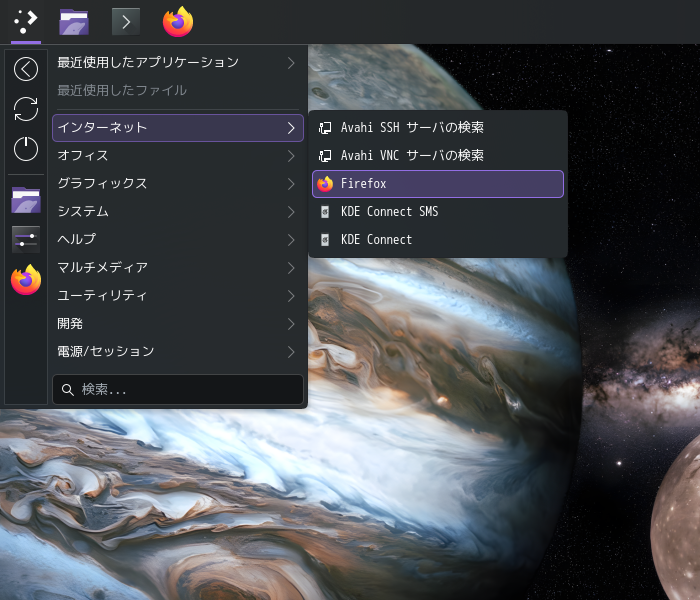Click the Firefox icon in Internet submenu
The height and width of the screenshot is (600, 700).
(x=325, y=183)
